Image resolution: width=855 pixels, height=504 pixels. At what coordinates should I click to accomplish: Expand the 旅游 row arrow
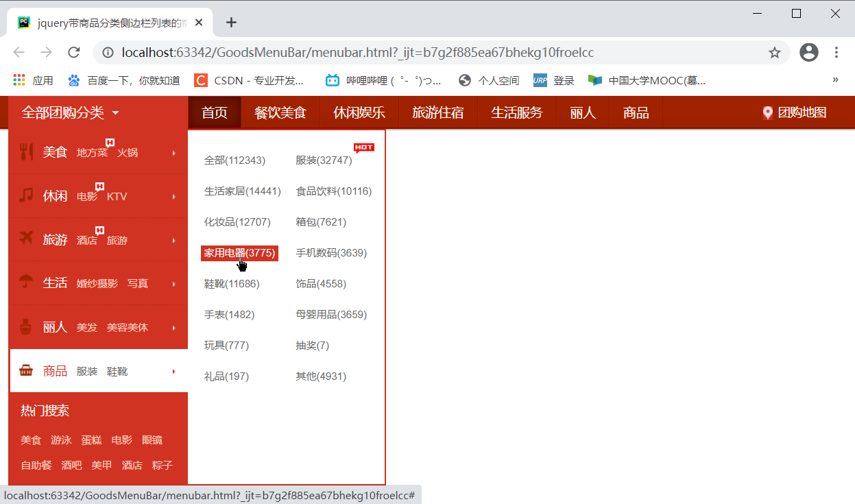(174, 241)
